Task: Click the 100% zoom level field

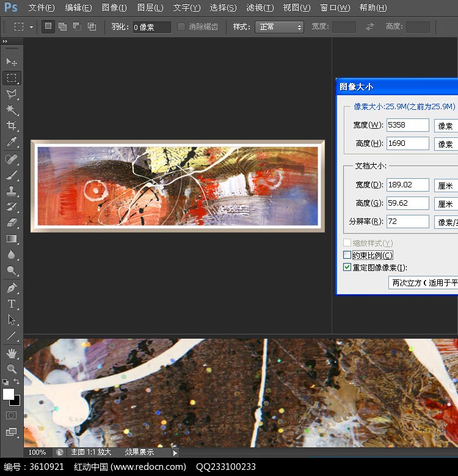Action: pyautogui.click(x=38, y=452)
